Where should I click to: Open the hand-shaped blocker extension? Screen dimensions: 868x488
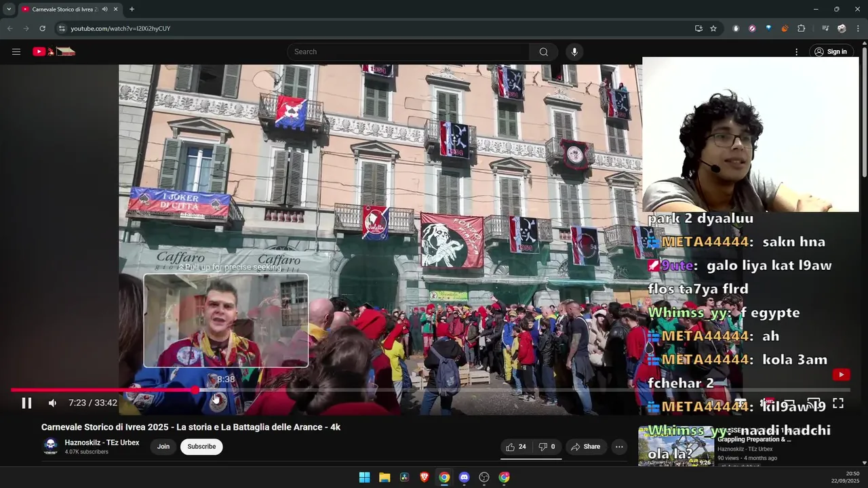(736, 28)
